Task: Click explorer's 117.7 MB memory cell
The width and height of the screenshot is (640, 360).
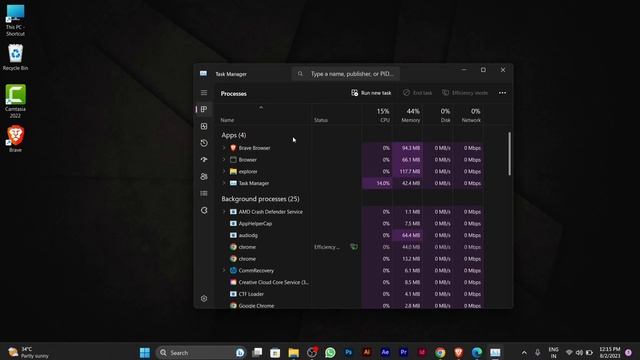Action: click(x=407, y=171)
